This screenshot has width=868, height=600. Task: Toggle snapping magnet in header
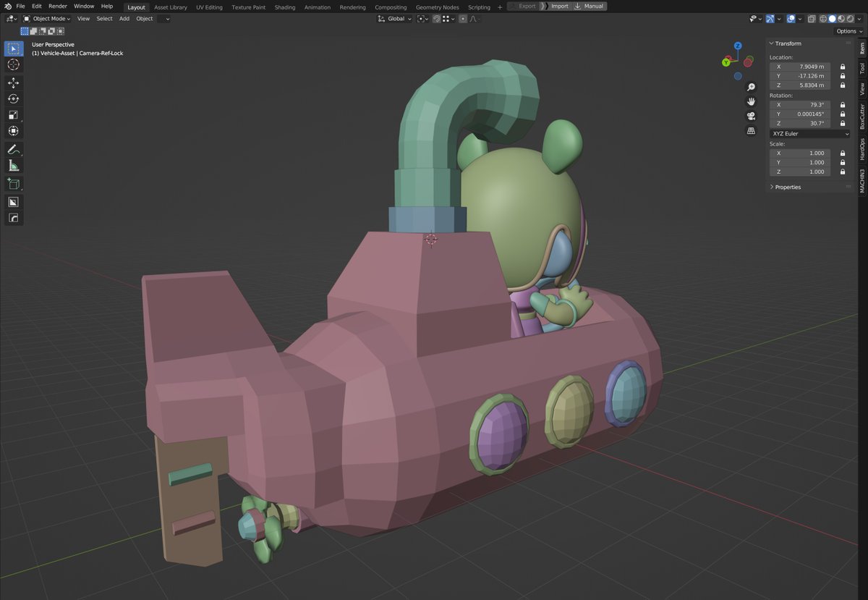437,19
